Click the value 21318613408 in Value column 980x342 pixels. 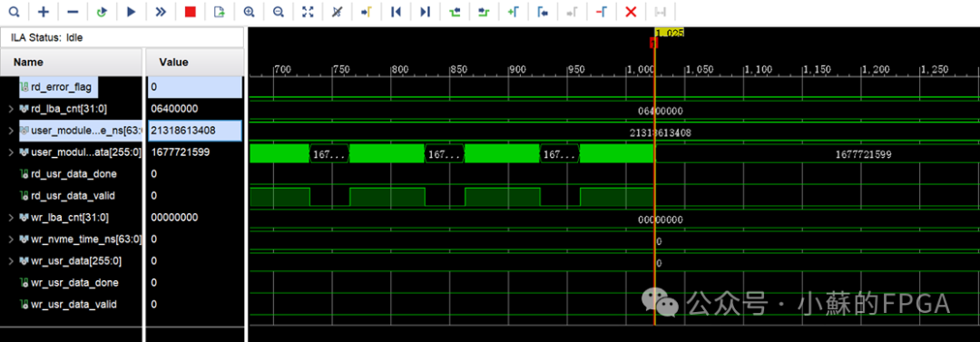click(183, 131)
